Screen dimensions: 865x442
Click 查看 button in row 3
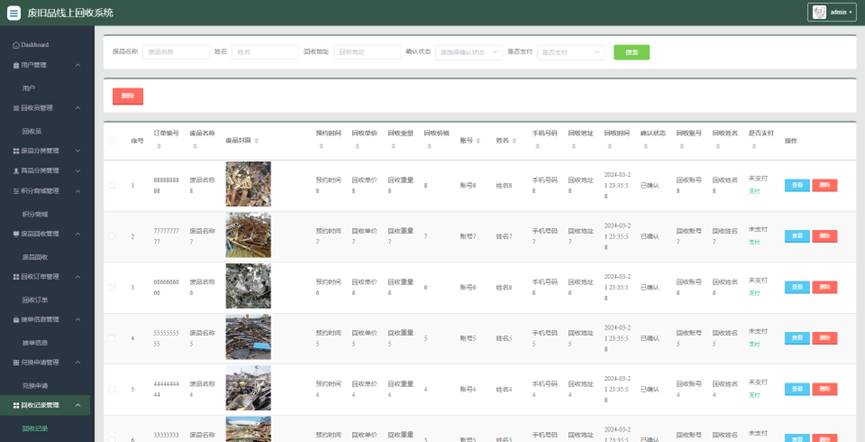[x=797, y=287]
